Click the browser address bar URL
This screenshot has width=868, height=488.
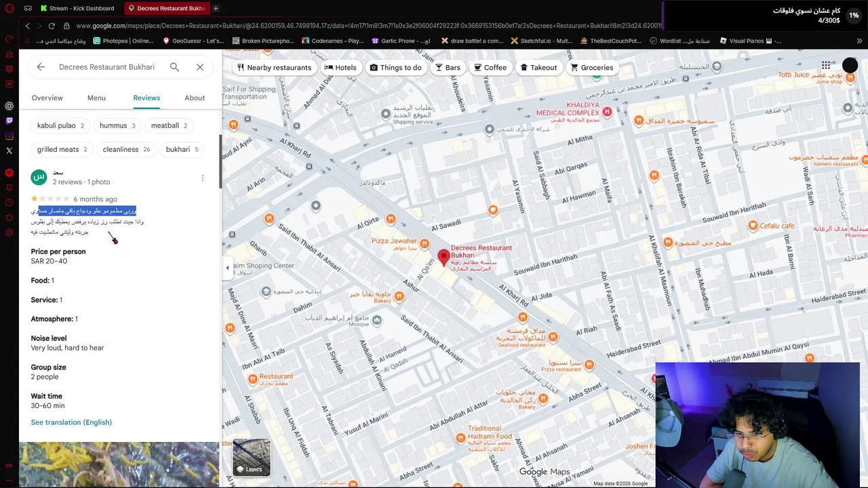[368, 26]
